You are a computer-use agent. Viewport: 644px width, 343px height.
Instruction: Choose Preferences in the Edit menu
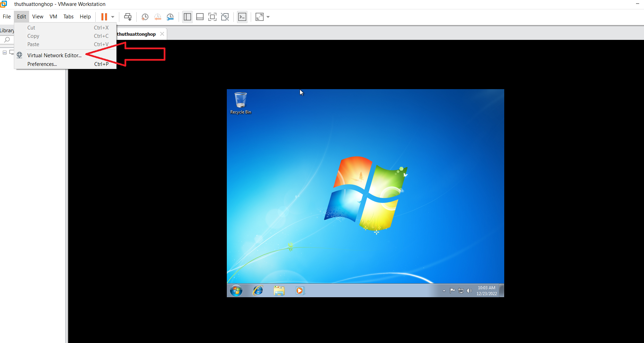click(x=42, y=64)
